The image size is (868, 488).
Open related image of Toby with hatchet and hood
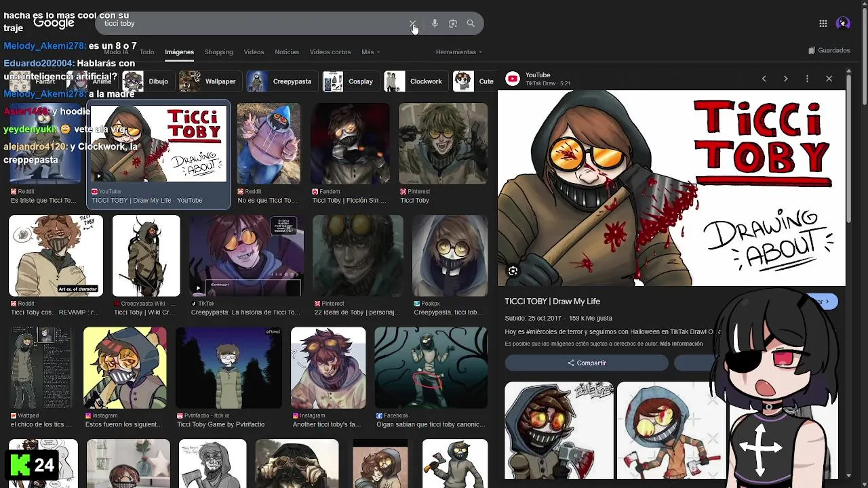pyautogui.click(x=559, y=430)
